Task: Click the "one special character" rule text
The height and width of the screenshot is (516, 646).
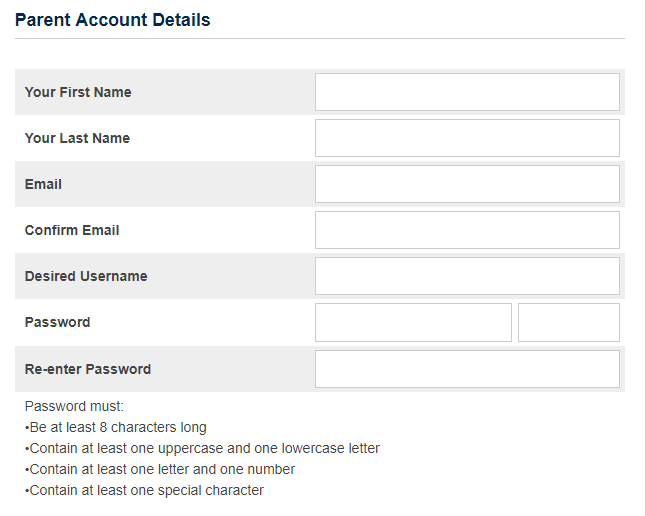Action: (x=146, y=490)
